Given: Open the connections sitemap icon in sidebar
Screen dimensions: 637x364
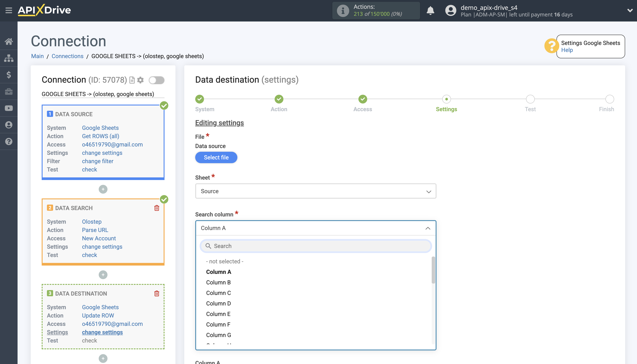Looking at the screenshot, I should tap(9, 58).
